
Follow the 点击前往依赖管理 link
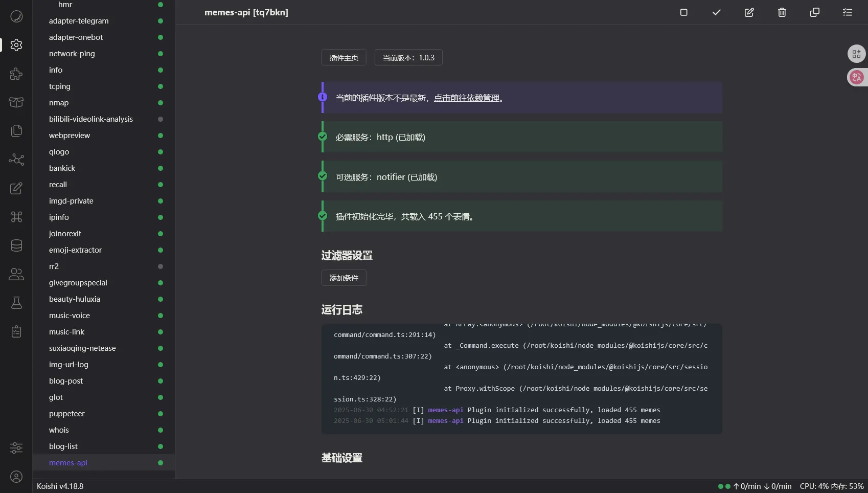click(466, 98)
